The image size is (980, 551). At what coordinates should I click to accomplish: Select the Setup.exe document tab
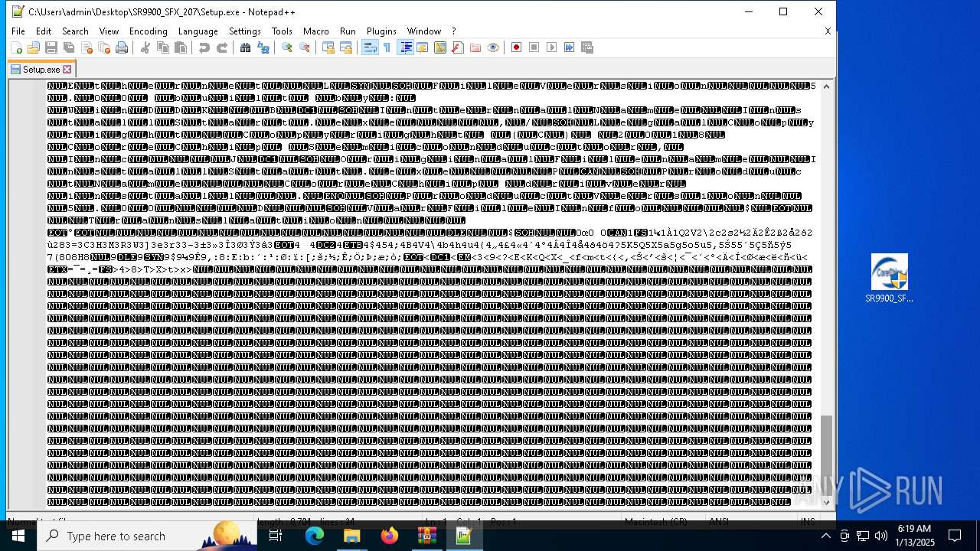(x=41, y=69)
